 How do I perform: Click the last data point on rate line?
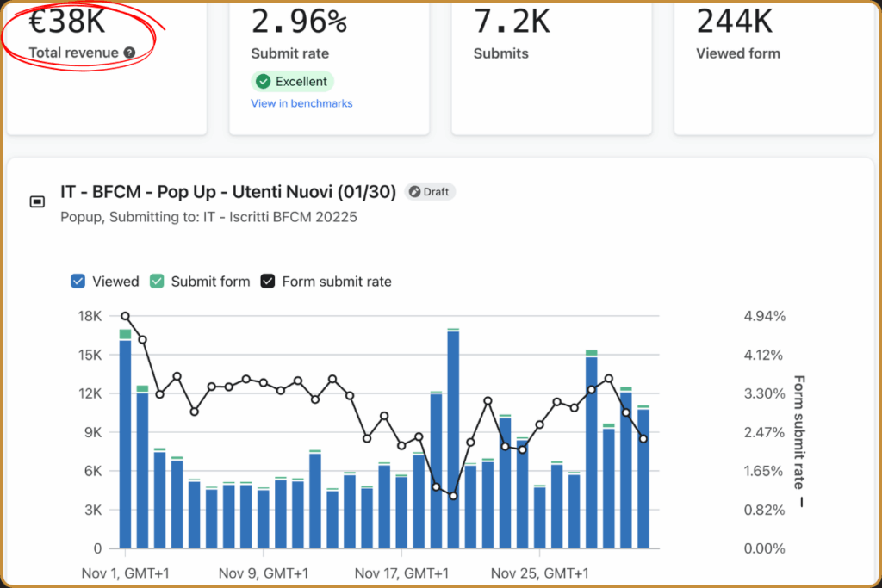tap(643, 439)
